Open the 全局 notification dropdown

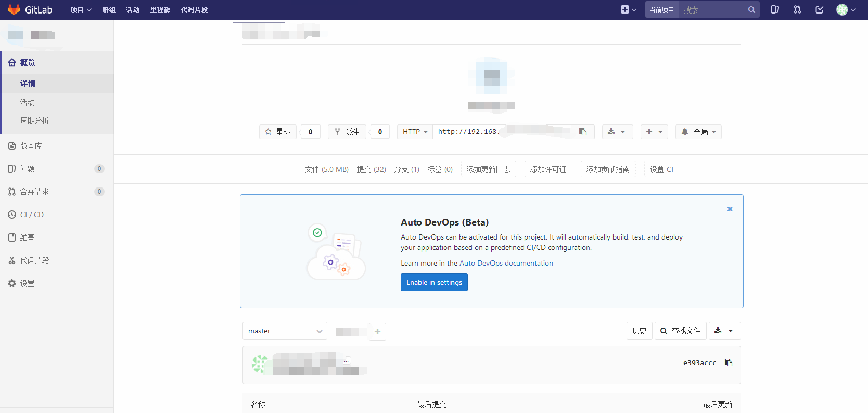(x=698, y=132)
